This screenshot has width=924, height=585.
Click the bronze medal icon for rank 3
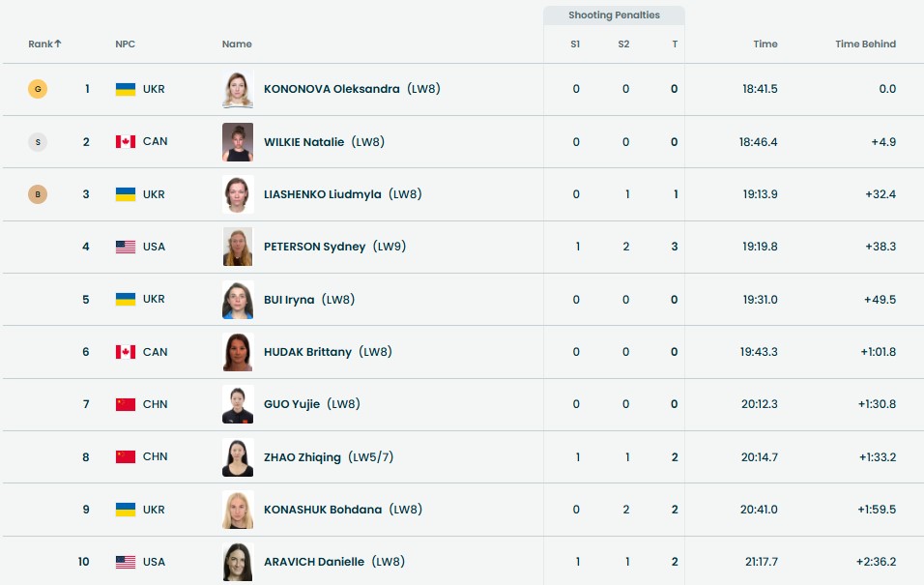(x=38, y=194)
